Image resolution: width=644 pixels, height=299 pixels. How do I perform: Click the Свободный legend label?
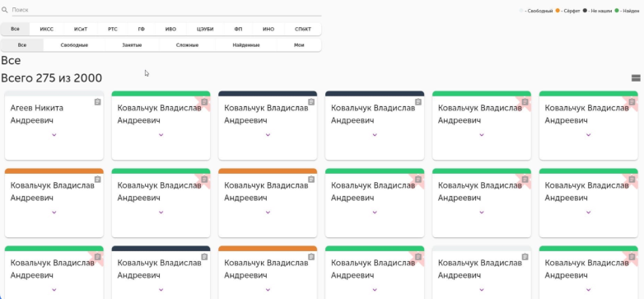click(539, 11)
